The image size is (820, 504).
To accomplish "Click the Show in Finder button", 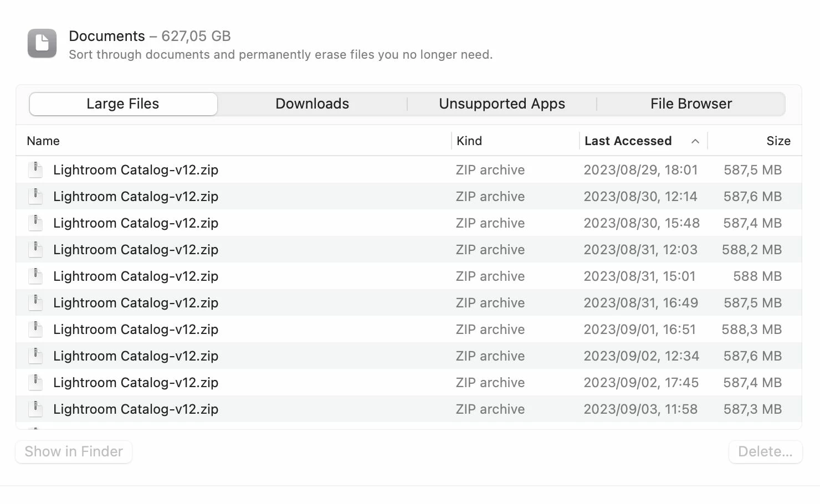I will [x=74, y=451].
